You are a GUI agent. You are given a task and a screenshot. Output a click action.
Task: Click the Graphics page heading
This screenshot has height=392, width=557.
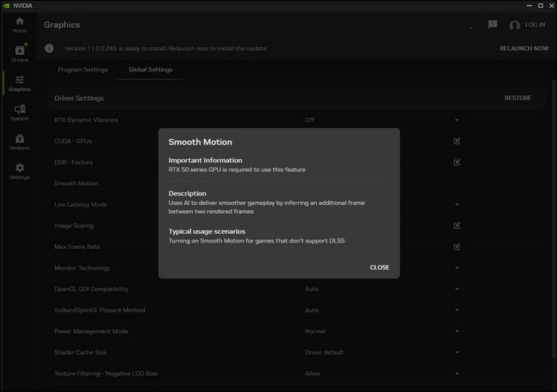(x=62, y=25)
